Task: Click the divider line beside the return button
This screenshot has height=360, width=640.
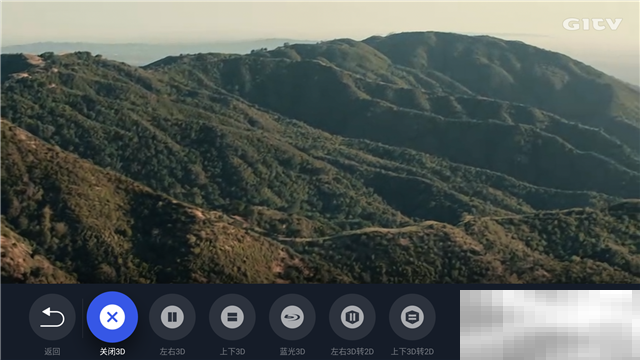Action: [82, 318]
